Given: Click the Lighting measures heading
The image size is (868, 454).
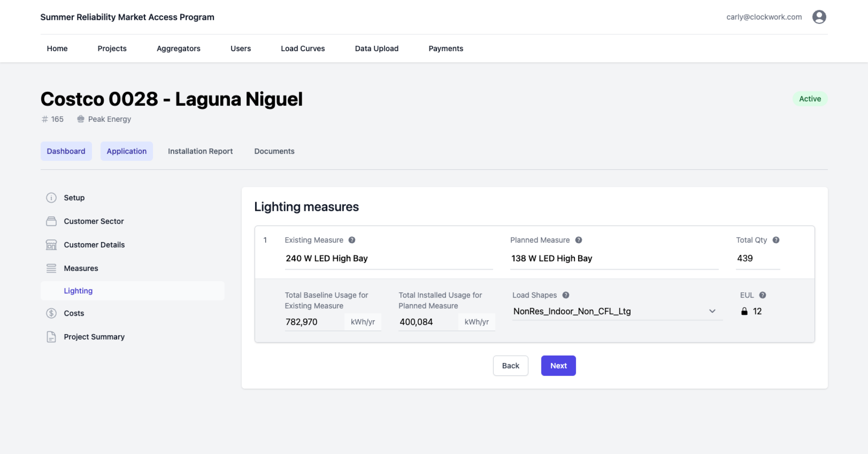Looking at the screenshot, I should (306, 207).
